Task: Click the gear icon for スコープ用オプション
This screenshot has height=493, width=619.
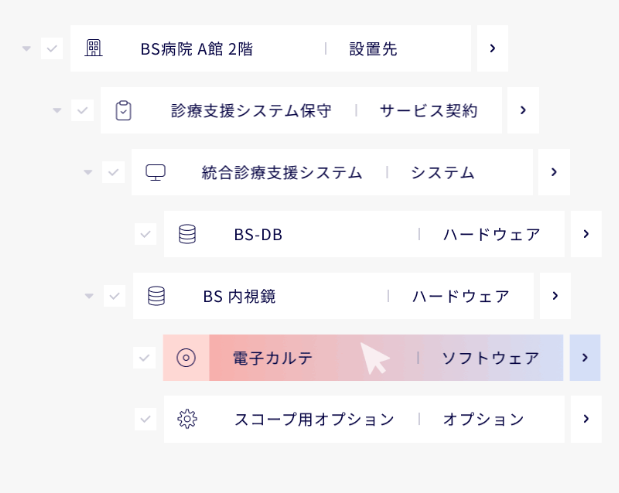Action: pyautogui.click(x=187, y=419)
